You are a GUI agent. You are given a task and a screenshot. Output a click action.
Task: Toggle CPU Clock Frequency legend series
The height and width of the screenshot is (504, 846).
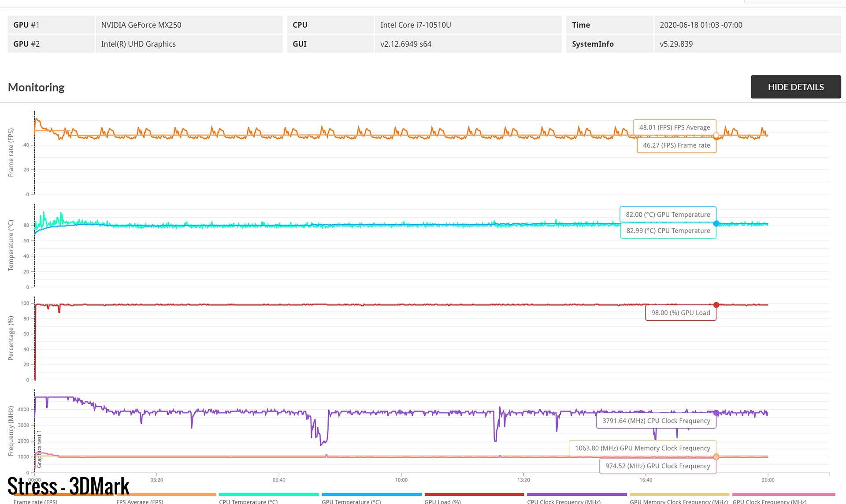coord(564,501)
